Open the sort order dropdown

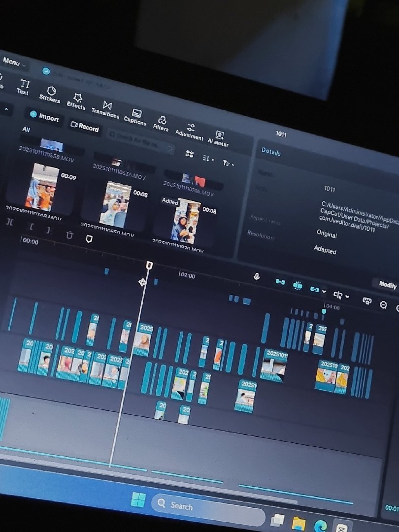pyautogui.click(x=208, y=159)
